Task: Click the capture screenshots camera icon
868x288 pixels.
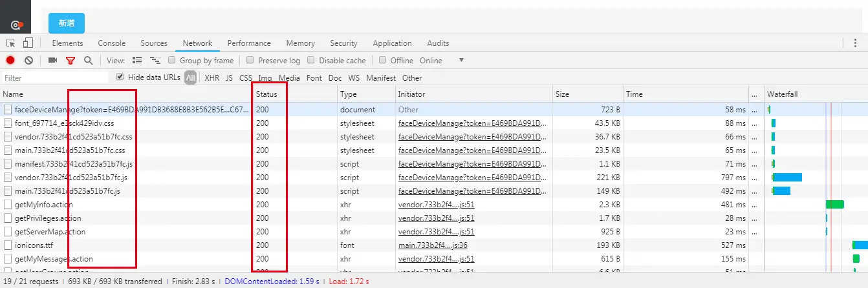Action: click(x=53, y=60)
